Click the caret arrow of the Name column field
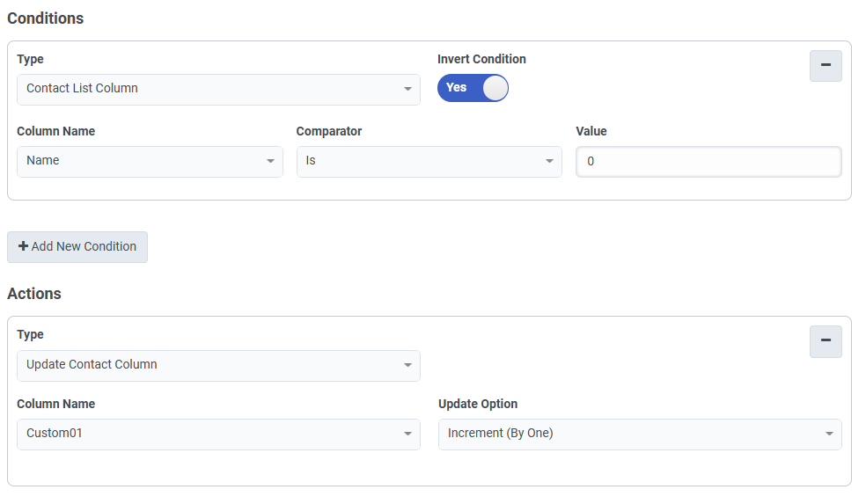This screenshot has height=504, width=866. (270, 161)
